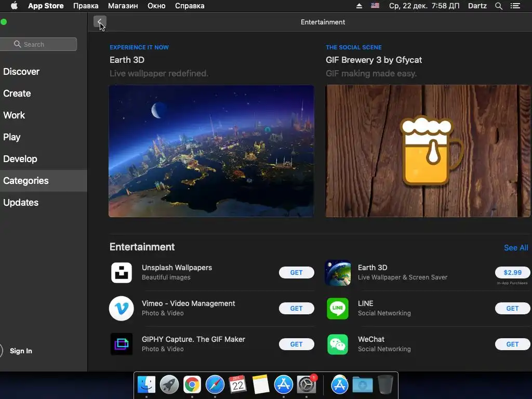Screen dimensions: 532x399
Task: Click 'GIF Brewery 3 by Gfycat' title
Action: (374, 60)
